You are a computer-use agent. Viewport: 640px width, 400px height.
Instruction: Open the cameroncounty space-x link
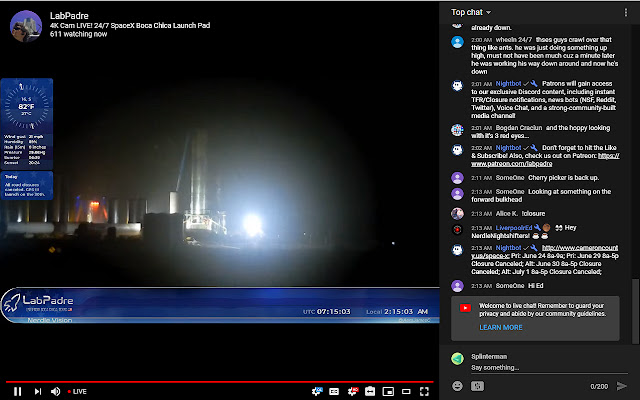tap(544, 251)
